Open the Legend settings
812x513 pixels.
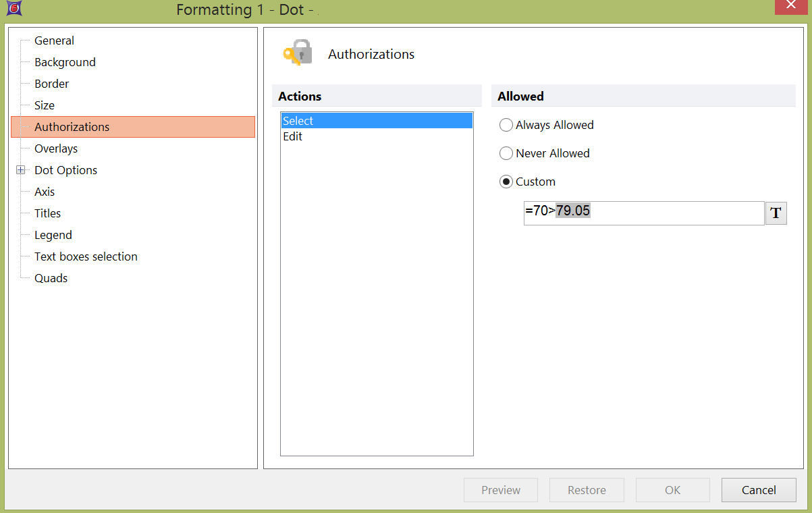[x=53, y=235]
